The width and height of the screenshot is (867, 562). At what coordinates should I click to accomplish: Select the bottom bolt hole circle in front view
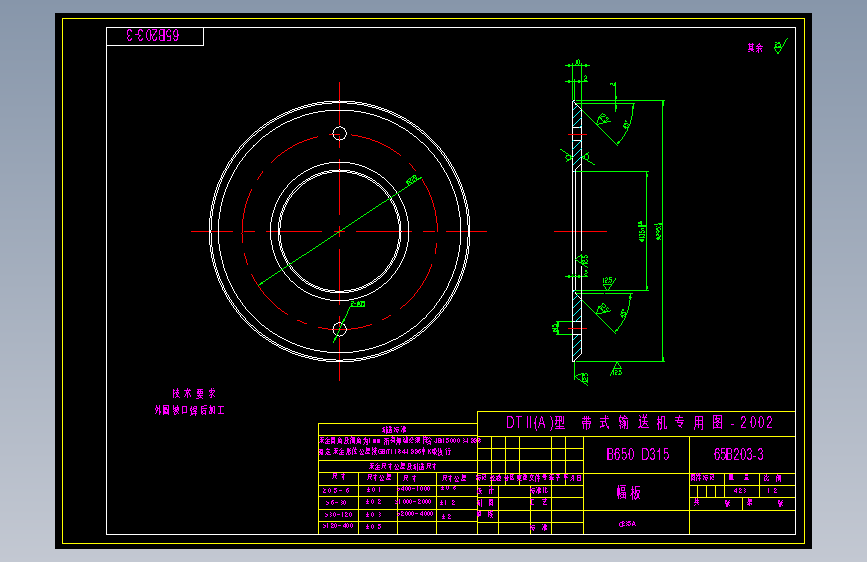coord(340,330)
